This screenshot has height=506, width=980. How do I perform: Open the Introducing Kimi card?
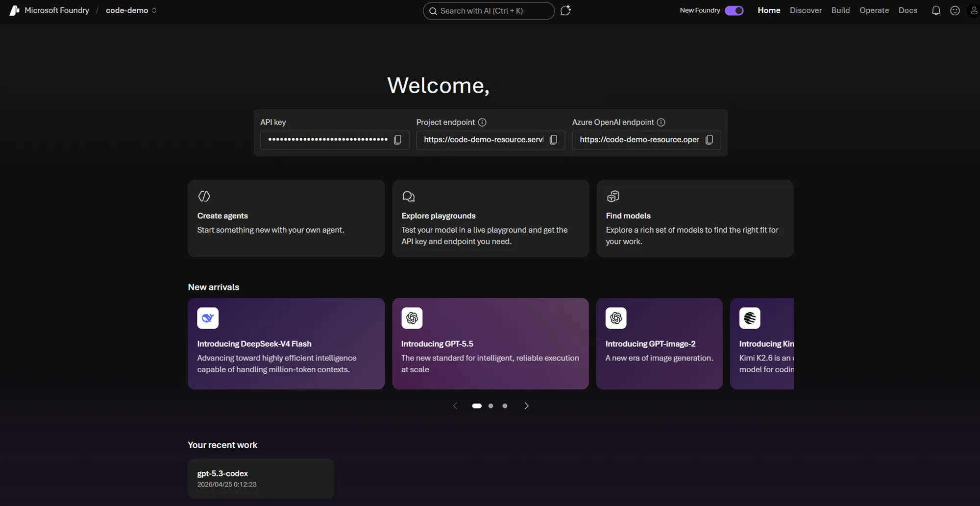[762, 344]
